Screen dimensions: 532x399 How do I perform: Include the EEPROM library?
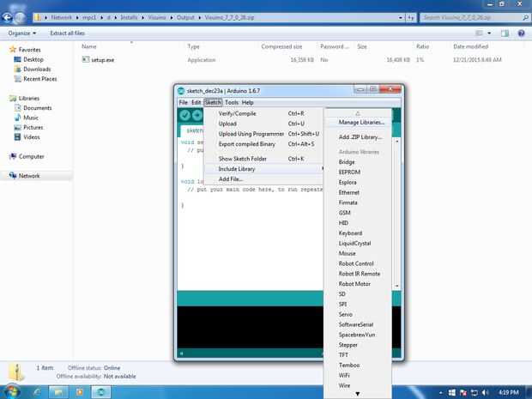click(358, 172)
